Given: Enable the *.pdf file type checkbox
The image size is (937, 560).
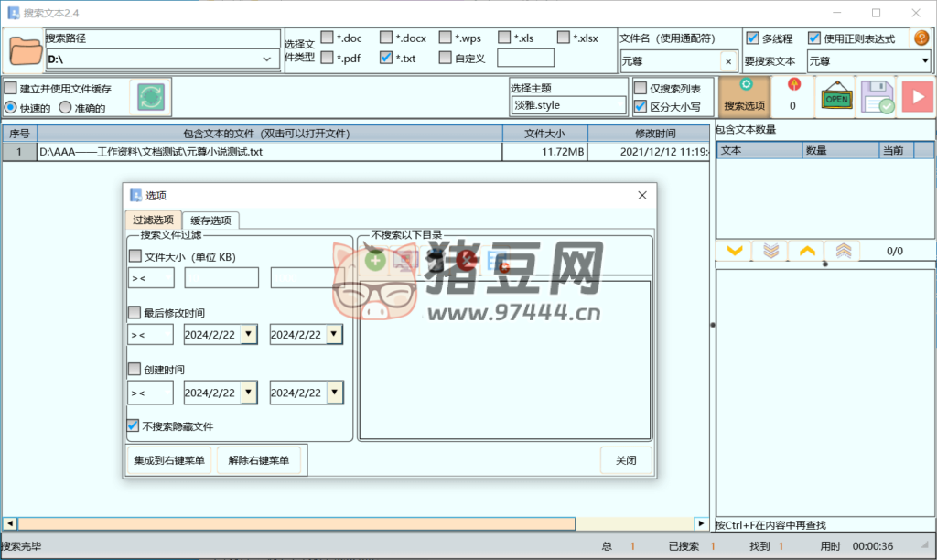Looking at the screenshot, I should [327, 58].
